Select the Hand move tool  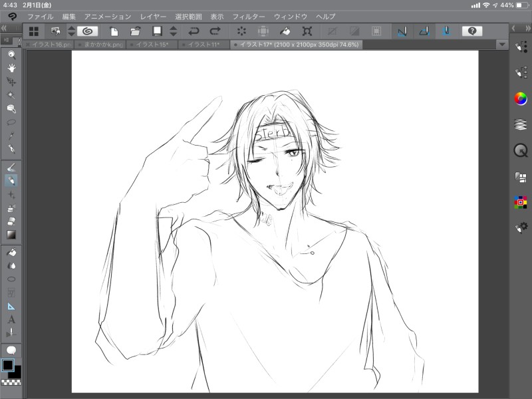[x=11, y=68]
